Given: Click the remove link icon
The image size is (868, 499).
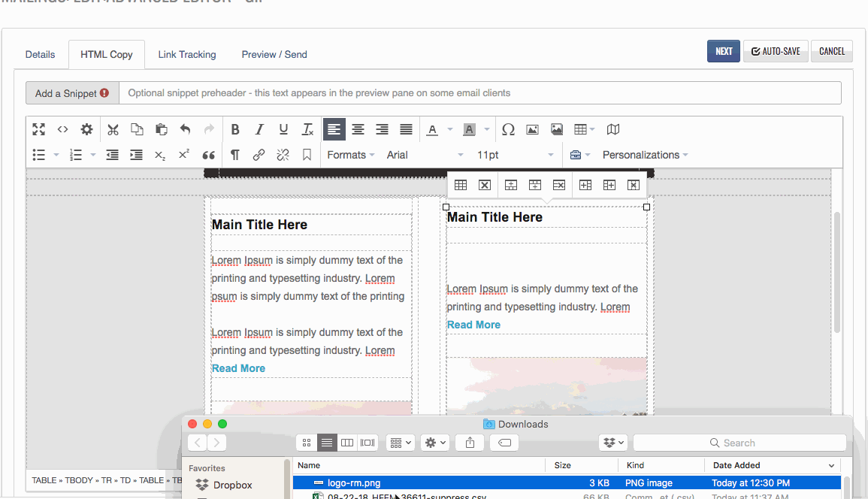Looking at the screenshot, I should pyautogui.click(x=283, y=155).
